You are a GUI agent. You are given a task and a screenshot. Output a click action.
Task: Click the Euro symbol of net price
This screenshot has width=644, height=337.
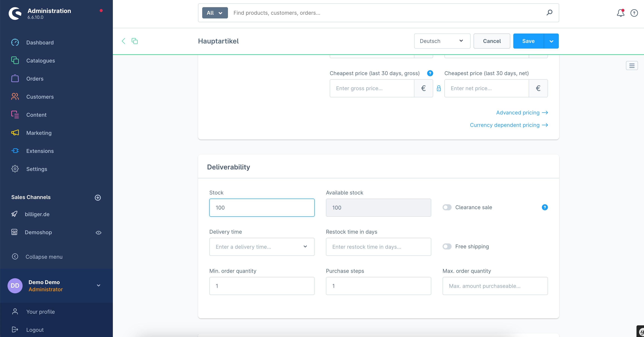538,88
